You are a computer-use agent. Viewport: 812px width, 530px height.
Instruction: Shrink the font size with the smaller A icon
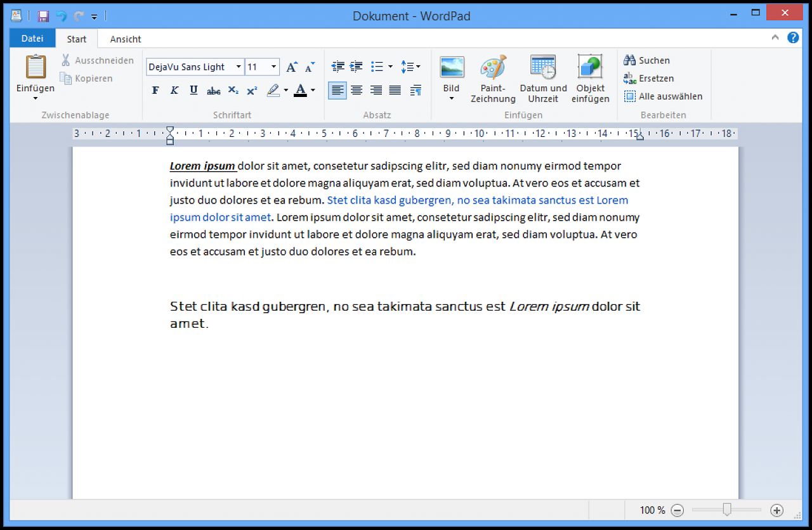pyautogui.click(x=310, y=67)
